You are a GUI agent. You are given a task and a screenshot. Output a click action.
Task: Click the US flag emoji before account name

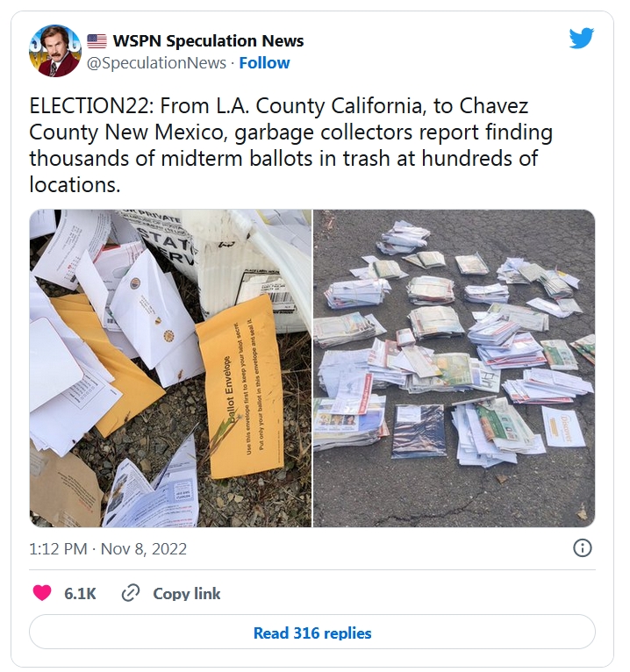pos(97,41)
